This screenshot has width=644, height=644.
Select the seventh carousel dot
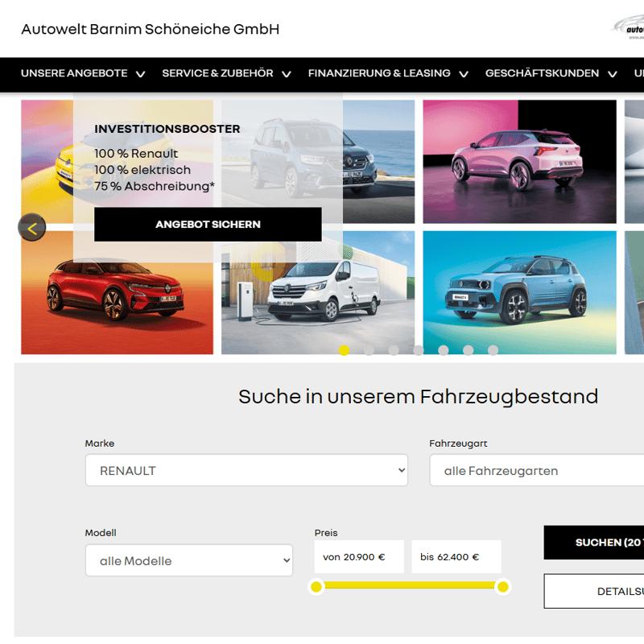coord(493,350)
